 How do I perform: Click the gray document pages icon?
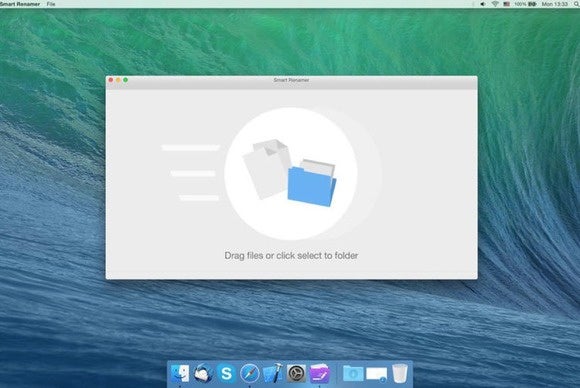pyautogui.click(x=267, y=169)
